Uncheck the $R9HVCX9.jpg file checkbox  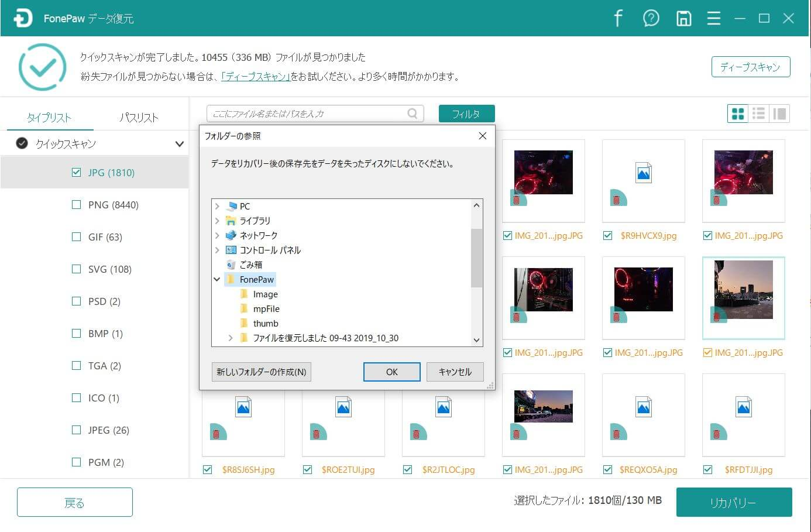pos(607,235)
